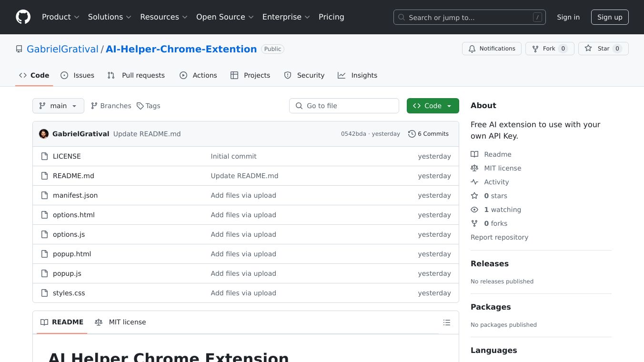Switch to the Issues tab
This screenshot has height=362, width=644.
[78, 75]
